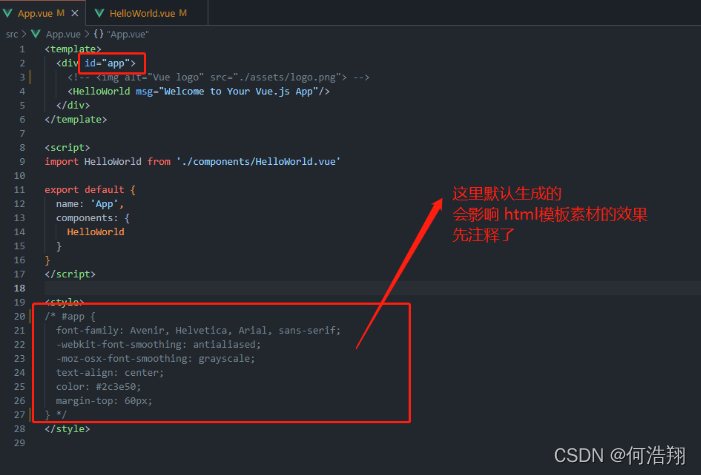Switch to the App.vue editor tab
The width and height of the screenshot is (701, 475).
tap(41, 13)
